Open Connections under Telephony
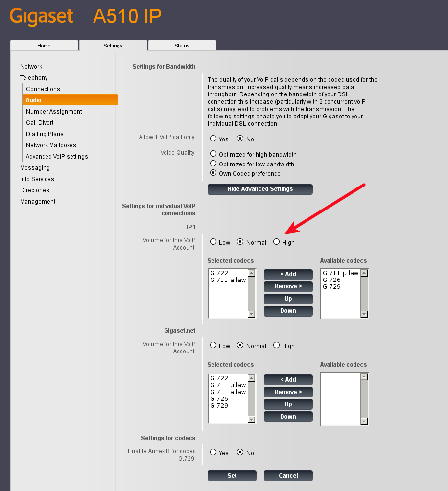448x491 pixels. click(x=43, y=89)
